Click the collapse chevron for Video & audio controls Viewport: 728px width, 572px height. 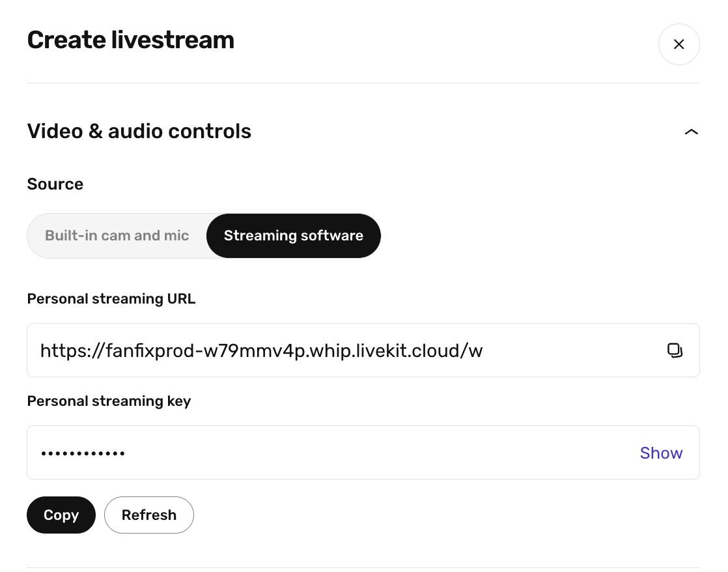[691, 131]
